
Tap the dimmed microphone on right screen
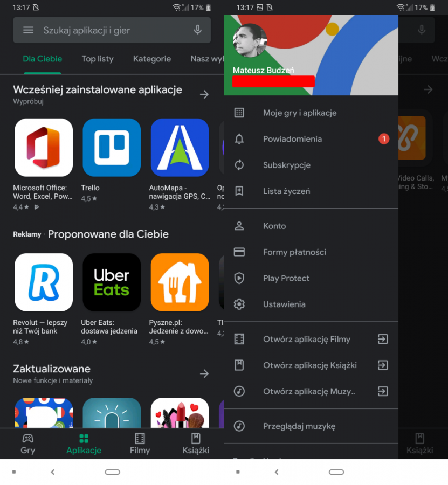coord(422,30)
